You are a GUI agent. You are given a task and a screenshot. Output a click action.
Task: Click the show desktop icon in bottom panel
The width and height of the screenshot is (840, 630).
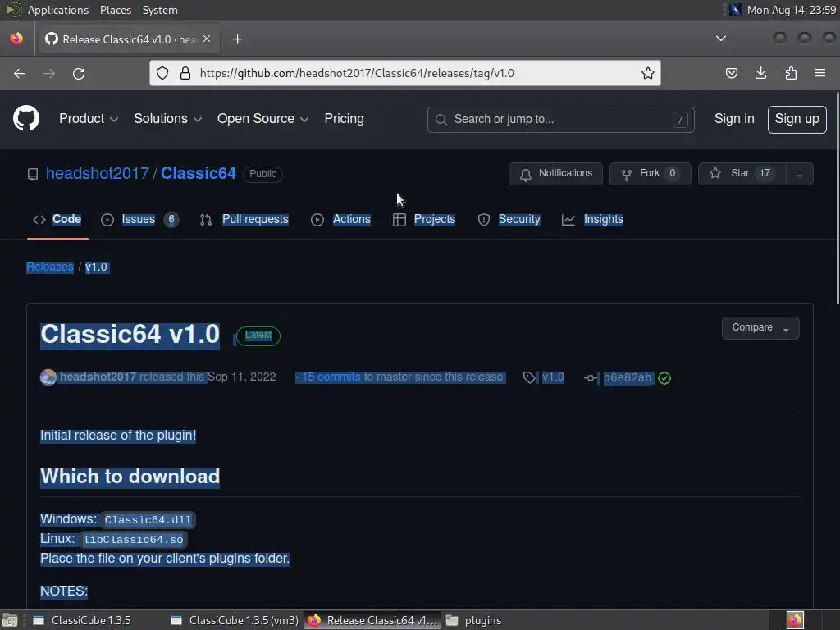pos(10,620)
